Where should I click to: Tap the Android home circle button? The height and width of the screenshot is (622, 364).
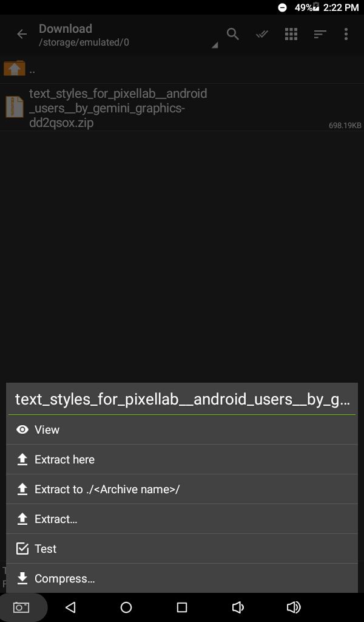coord(126,607)
